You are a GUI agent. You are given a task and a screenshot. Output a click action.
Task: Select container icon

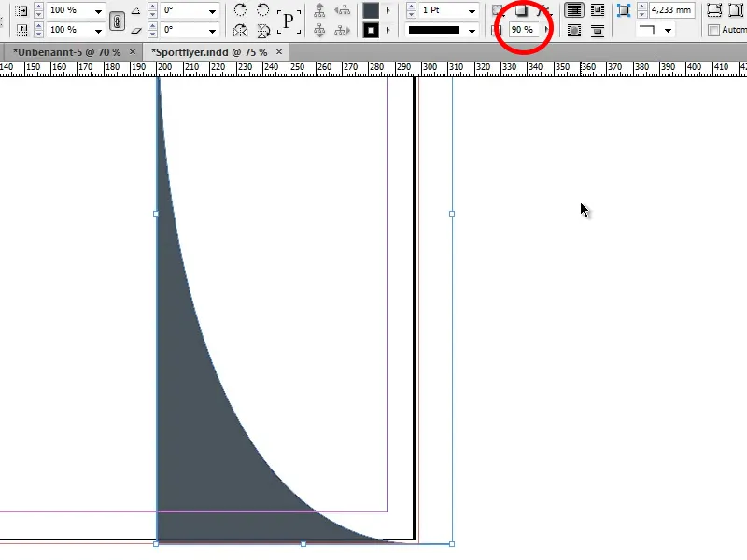pyautogui.click(x=319, y=10)
